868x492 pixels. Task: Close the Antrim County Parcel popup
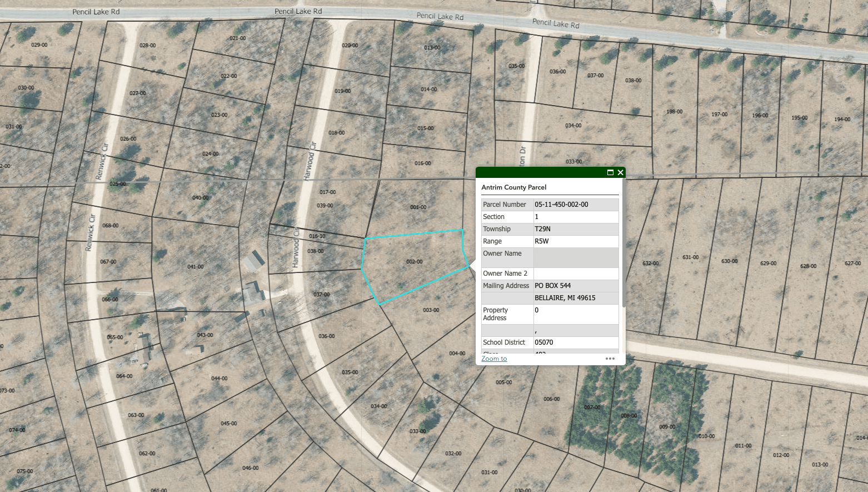pos(620,172)
